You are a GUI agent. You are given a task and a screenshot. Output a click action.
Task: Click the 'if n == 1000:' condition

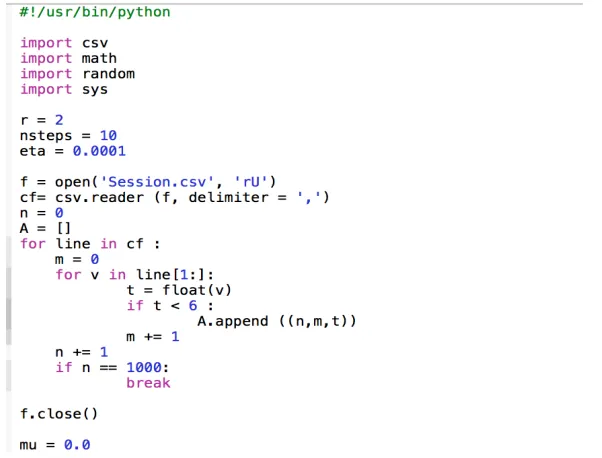coord(112,367)
